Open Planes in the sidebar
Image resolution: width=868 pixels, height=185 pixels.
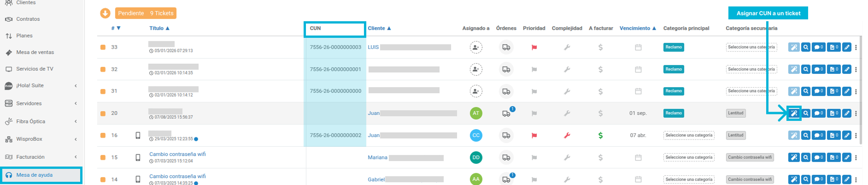pos(24,36)
